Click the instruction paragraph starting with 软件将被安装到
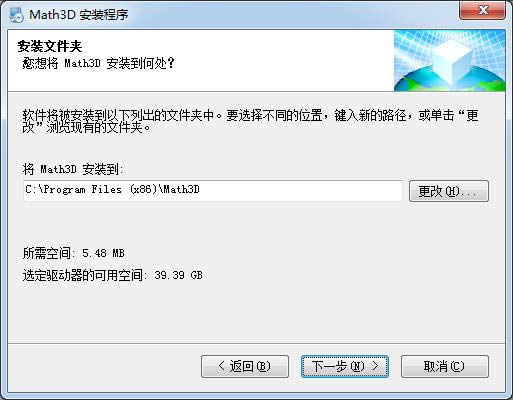The width and height of the screenshot is (513, 400). point(250,121)
